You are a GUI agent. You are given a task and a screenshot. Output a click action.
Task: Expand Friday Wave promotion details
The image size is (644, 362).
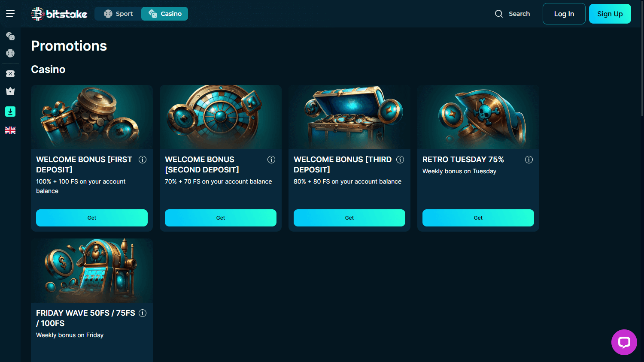[143, 313]
